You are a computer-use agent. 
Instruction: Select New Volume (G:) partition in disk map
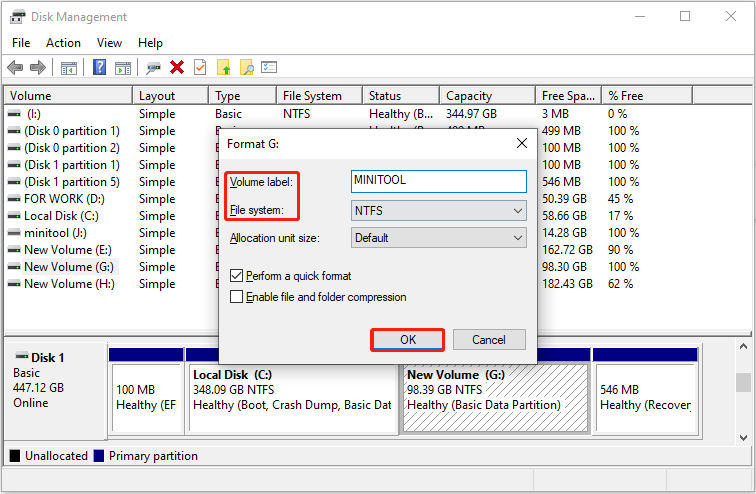pyautogui.click(x=495, y=398)
